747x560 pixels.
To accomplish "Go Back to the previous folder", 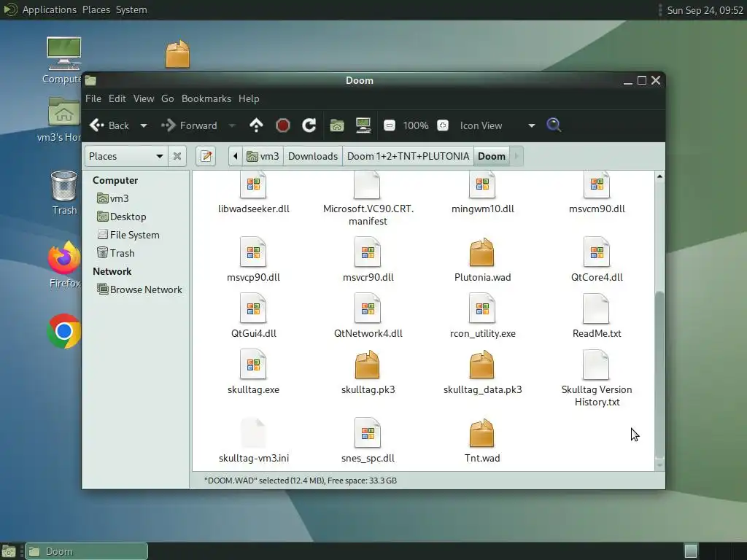I will tap(109, 125).
